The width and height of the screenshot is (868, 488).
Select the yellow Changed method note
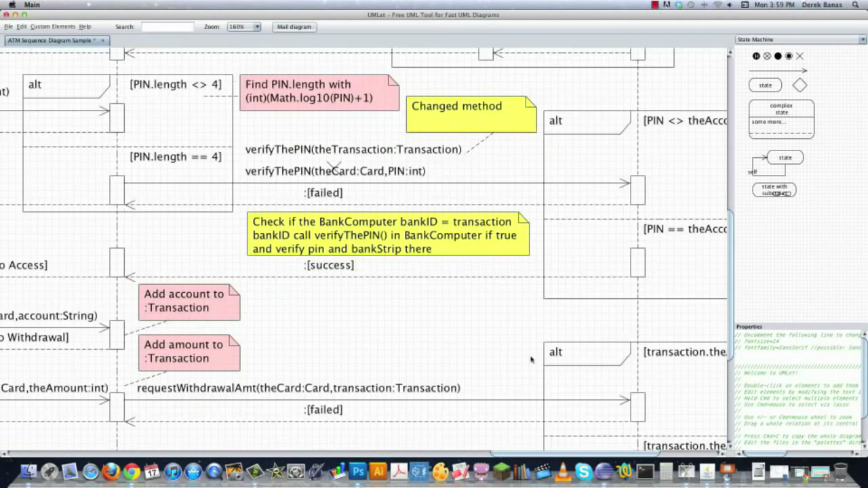click(x=471, y=114)
